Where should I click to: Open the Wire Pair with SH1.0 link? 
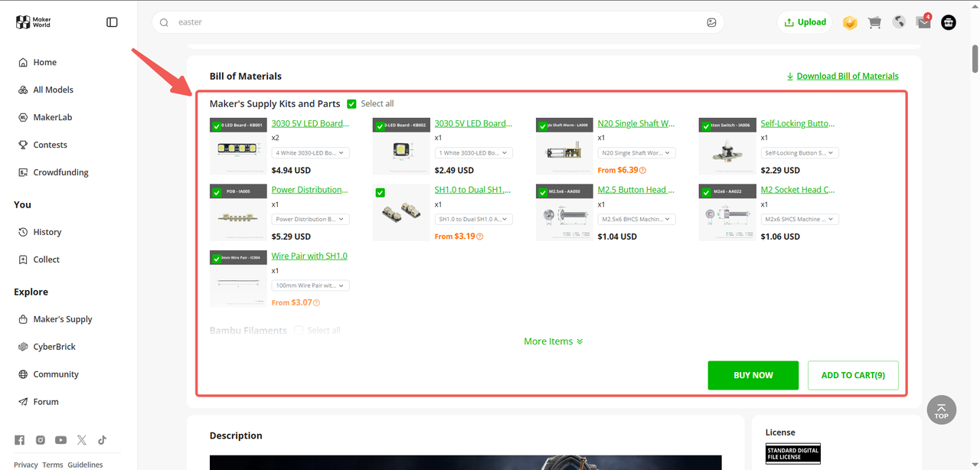(309, 256)
